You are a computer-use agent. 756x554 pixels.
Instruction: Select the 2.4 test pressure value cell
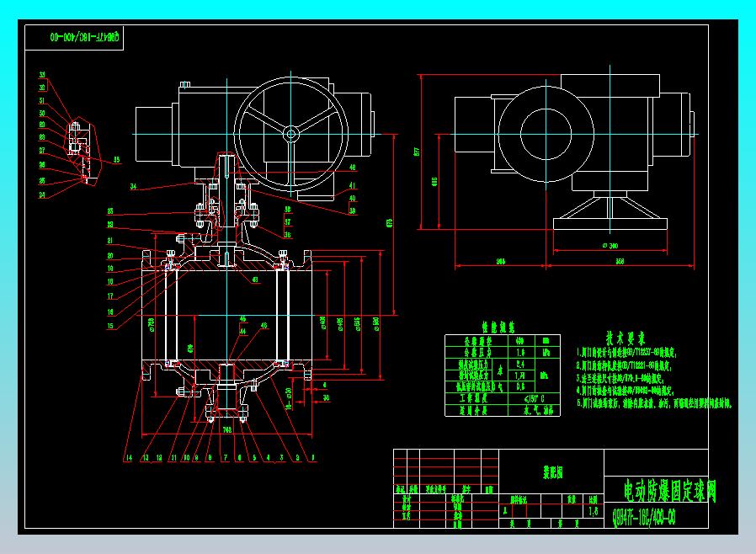coord(521,365)
